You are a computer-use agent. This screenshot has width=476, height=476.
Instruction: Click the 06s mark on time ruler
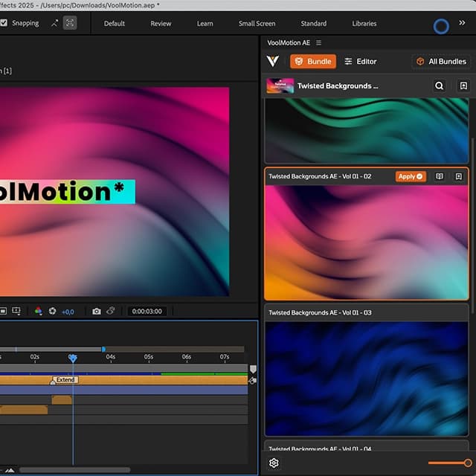pos(187,357)
